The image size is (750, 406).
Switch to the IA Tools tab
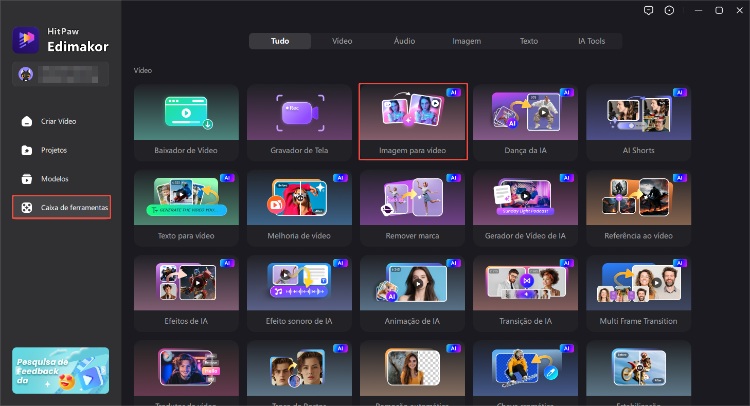(x=591, y=41)
